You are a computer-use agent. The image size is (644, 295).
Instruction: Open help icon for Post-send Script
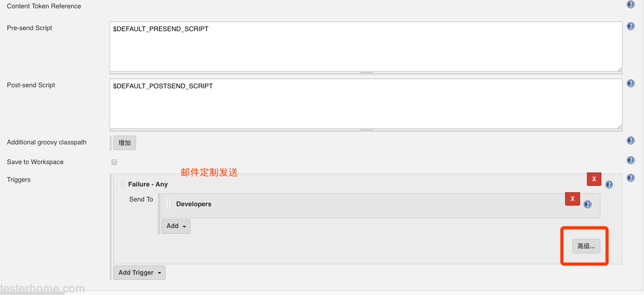tap(630, 84)
